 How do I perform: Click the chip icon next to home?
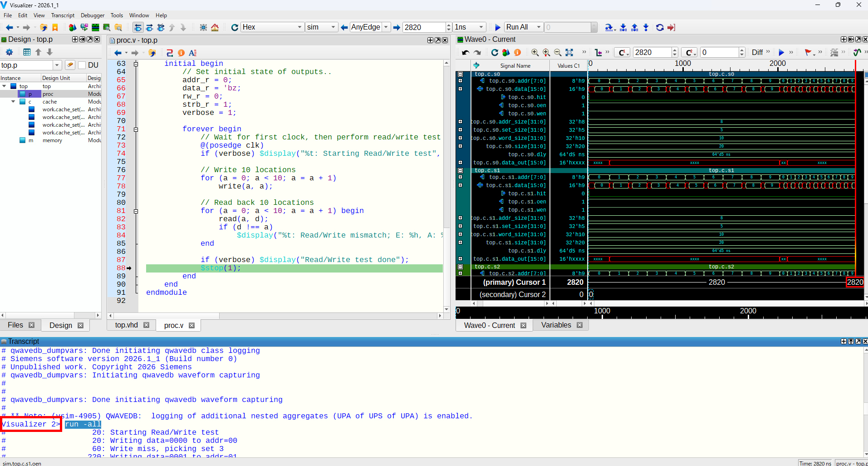[x=203, y=27]
